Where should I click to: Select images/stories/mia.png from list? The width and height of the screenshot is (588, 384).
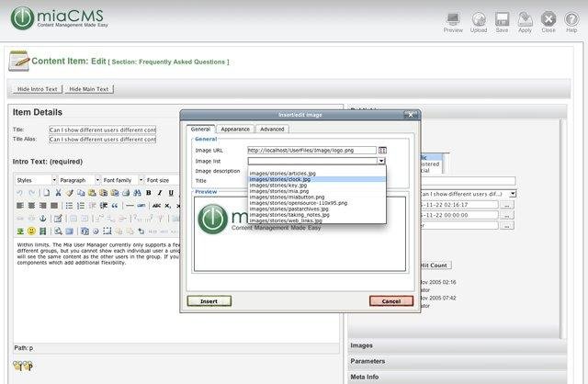coord(317,191)
